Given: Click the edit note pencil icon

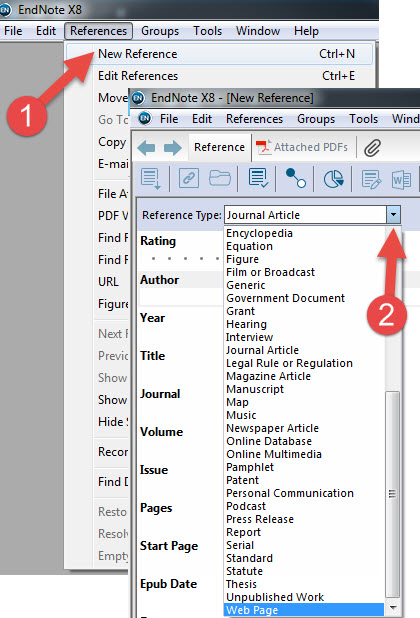Looking at the screenshot, I should pos(371,179).
